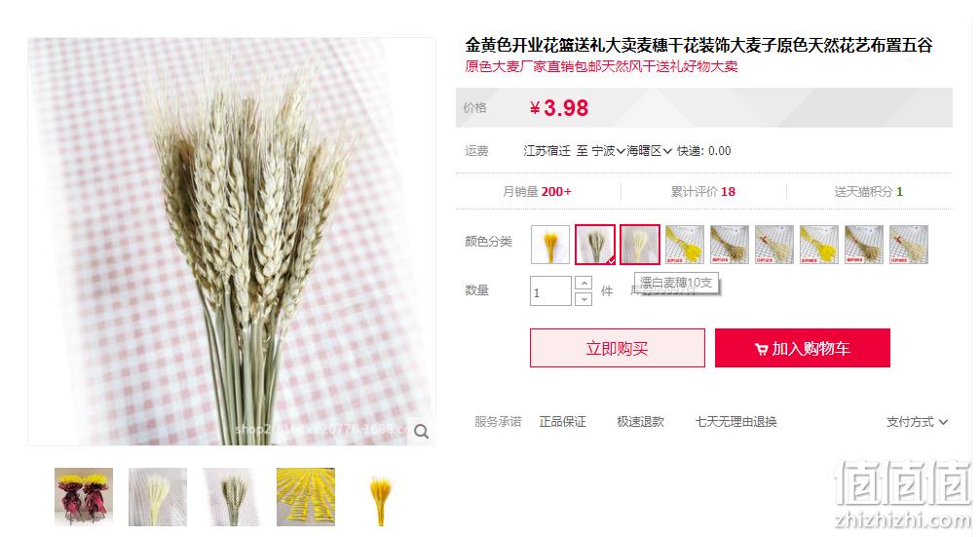Image resolution: width=980 pixels, height=537 pixels.
Task: Expand the 支付方式 payment methods
Action: [x=917, y=422]
